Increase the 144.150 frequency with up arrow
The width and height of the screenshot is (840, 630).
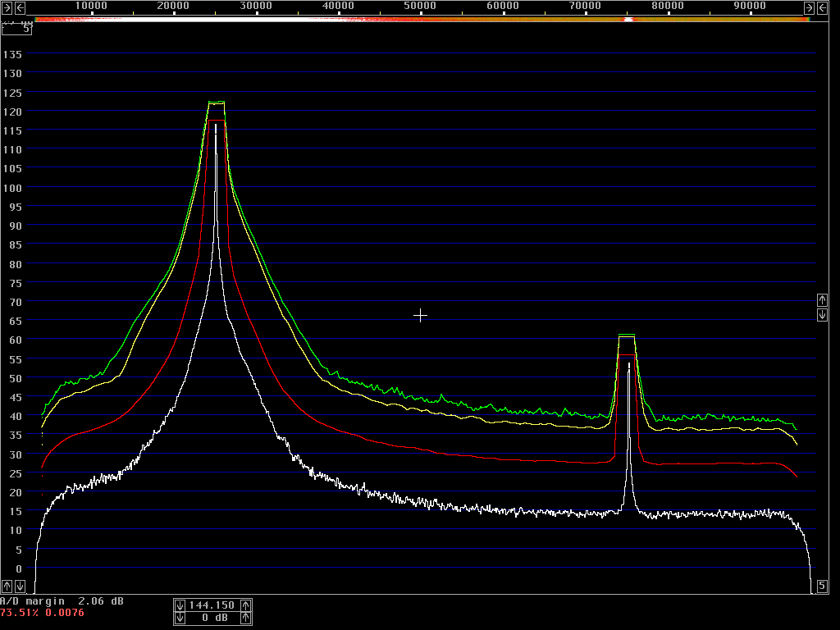pyautogui.click(x=245, y=605)
